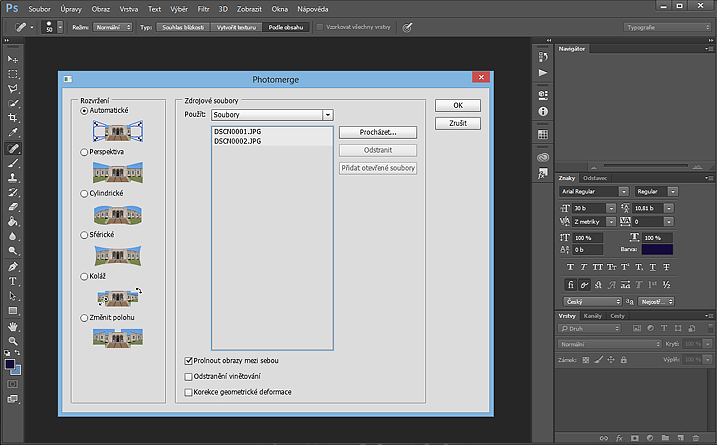Select Perspektiva layout option

[x=84, y=152]
